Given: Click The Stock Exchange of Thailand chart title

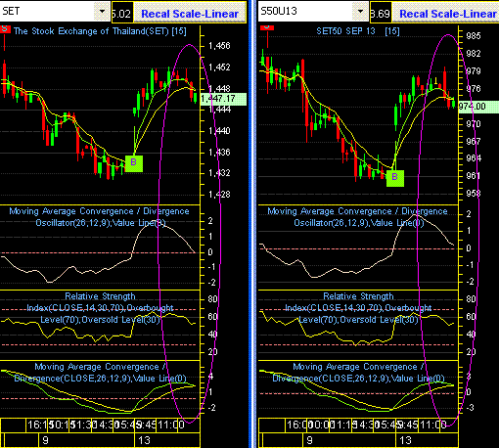Looking at the screenshot, I should (x=100, y=31).
